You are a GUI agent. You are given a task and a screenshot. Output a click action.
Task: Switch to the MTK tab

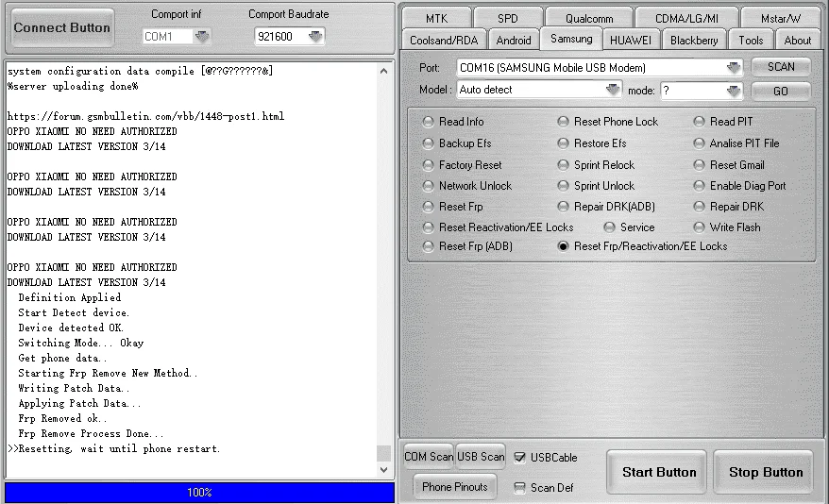point(437,19)
